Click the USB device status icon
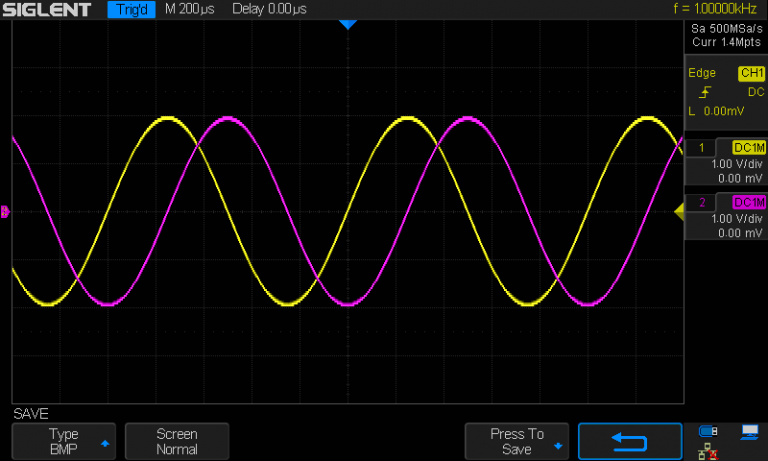 click(x=708, y=432)
